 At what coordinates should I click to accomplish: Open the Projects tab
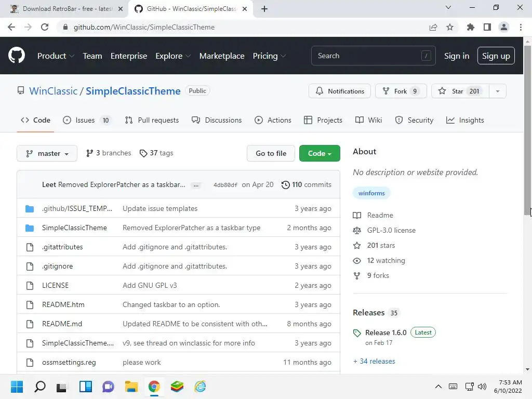[323, 120]
